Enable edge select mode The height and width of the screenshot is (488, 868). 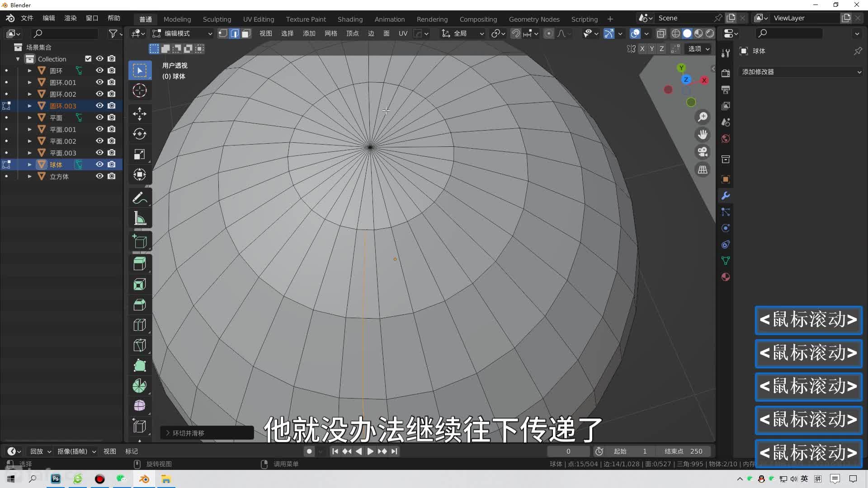point(235,33)
